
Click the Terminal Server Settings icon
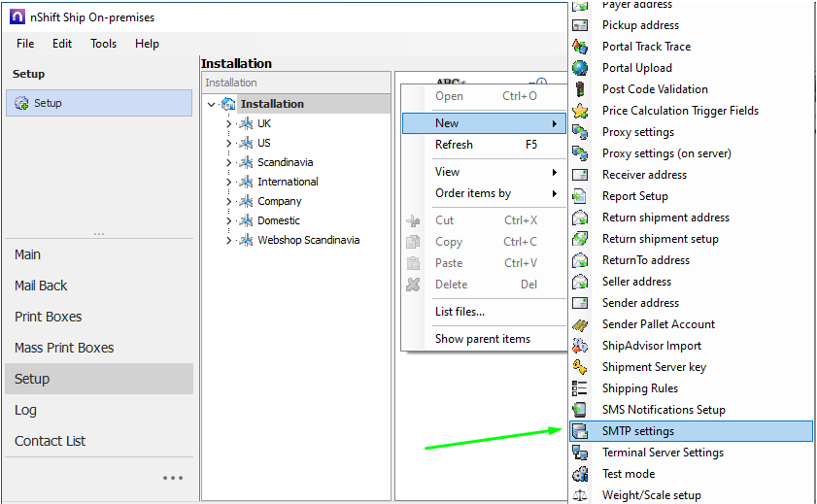point(580,453)
